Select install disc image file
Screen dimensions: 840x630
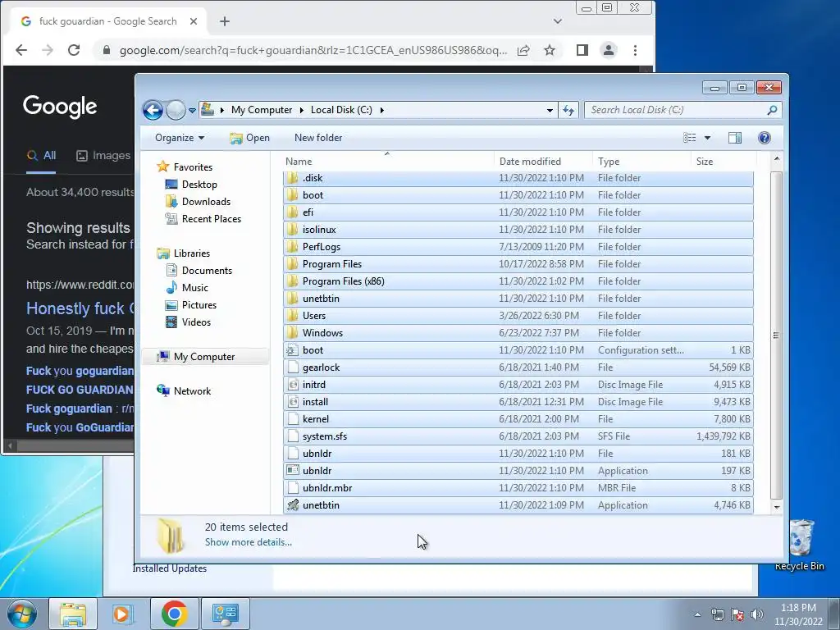[x=518, y=402]
